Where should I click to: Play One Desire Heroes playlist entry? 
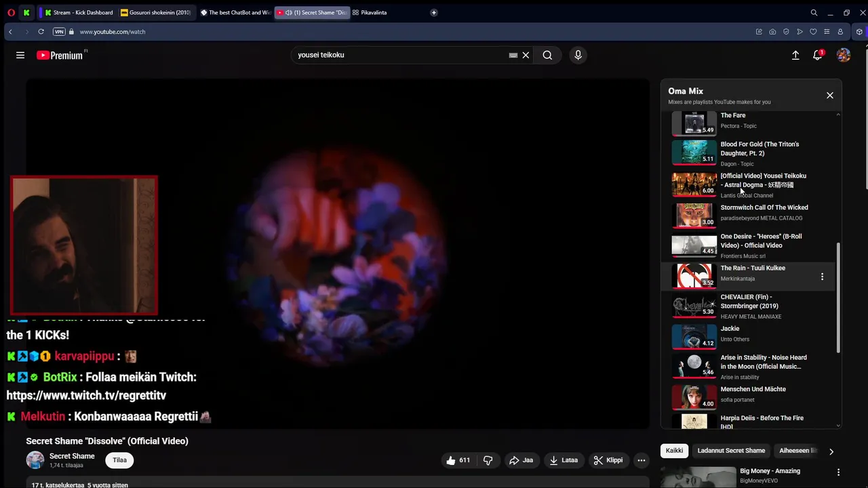[747, 245]
